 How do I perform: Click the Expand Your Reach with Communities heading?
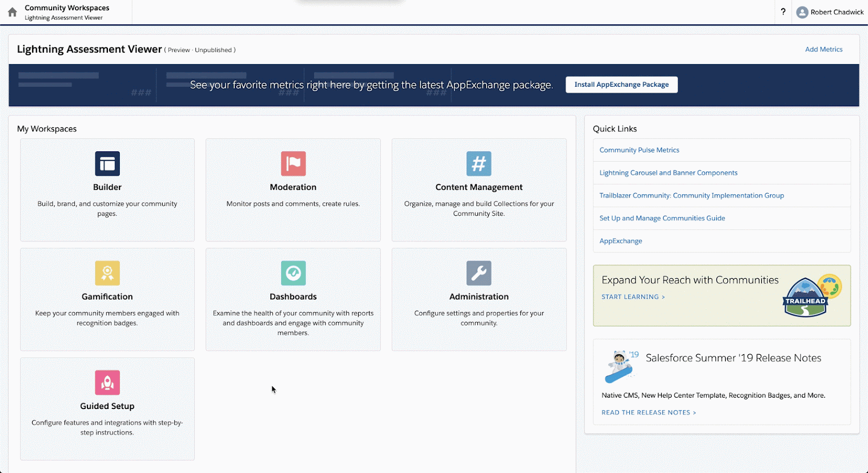[690, 280]
